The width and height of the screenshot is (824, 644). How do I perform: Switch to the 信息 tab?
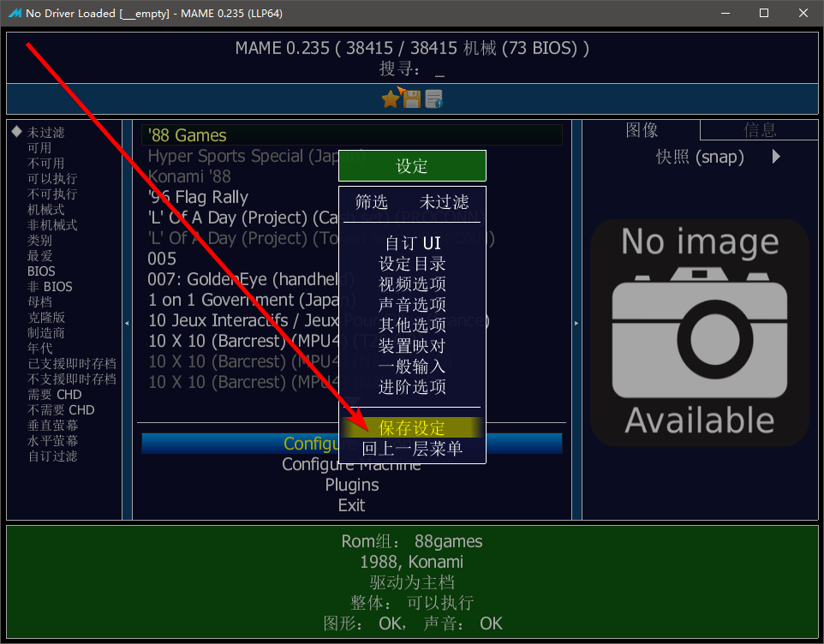point(760,130)
